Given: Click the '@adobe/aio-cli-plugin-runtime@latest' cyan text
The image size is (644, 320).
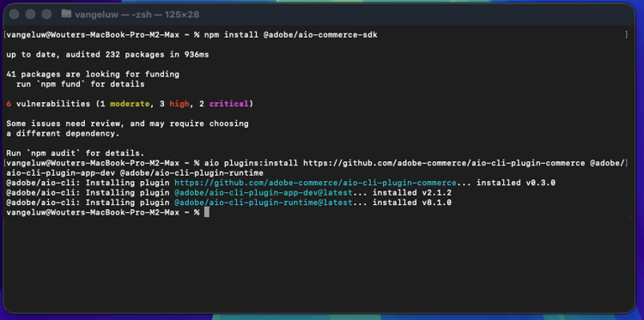Looking at the screenshot, I should point(264,202).
